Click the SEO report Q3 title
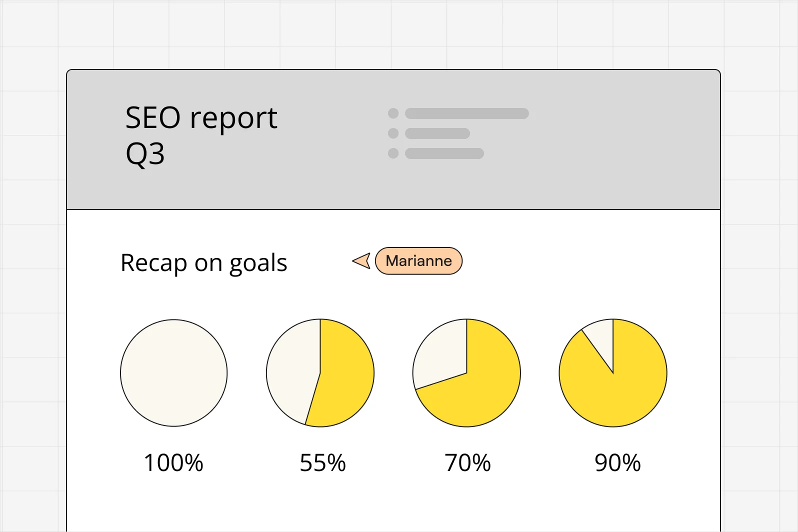 tap(201, 135)
